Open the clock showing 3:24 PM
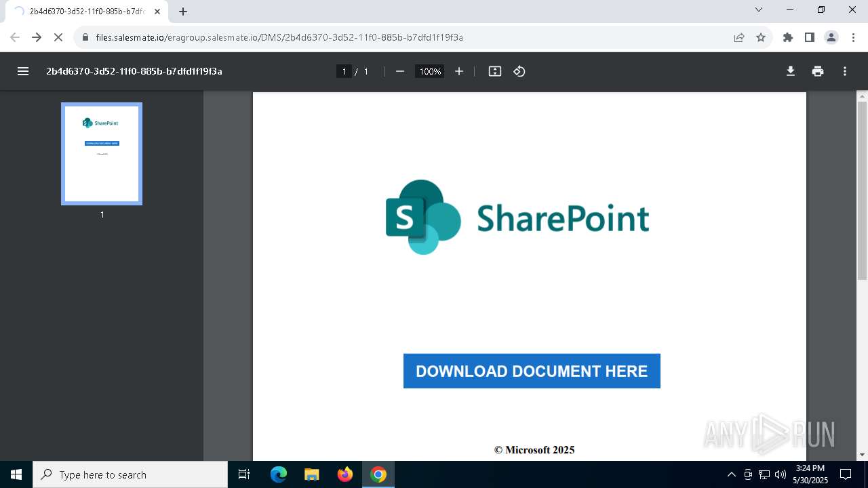 pos(810,474)
